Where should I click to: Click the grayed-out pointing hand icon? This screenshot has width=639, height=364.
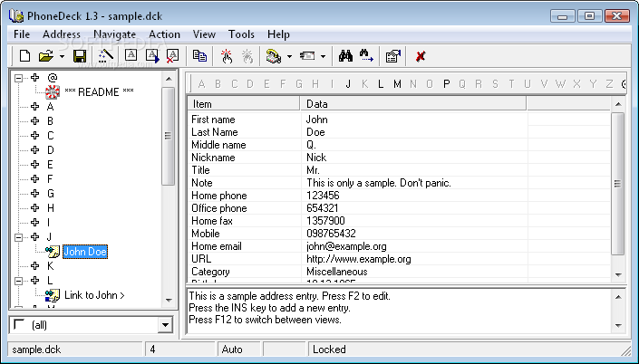pos(247,56)
